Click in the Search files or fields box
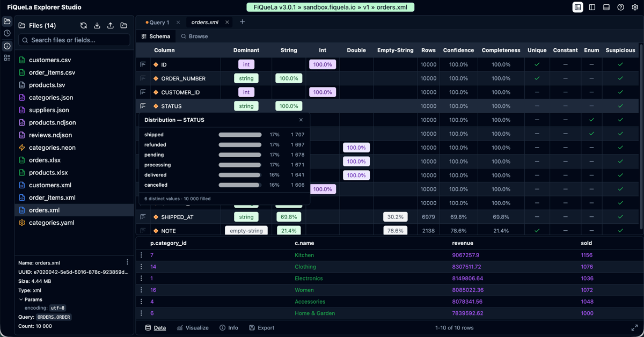Screen dimensions: 644x337 tap(74, 40)
